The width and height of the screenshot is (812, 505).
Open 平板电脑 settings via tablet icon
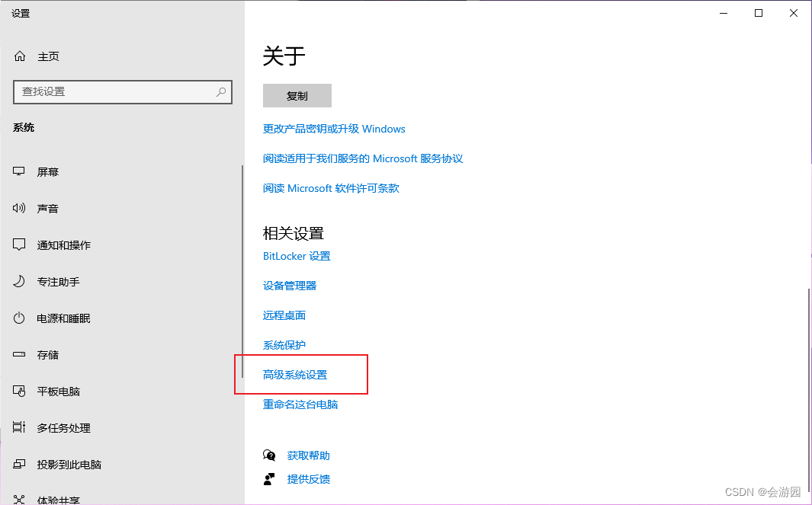(x=18, y=391)
